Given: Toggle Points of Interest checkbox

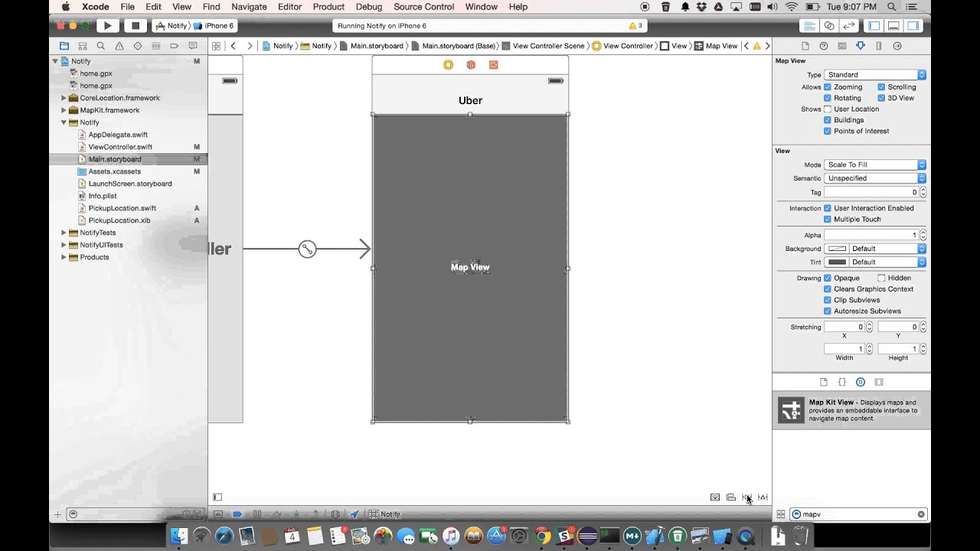Looking at the screenshot, I should pos(828,131).
